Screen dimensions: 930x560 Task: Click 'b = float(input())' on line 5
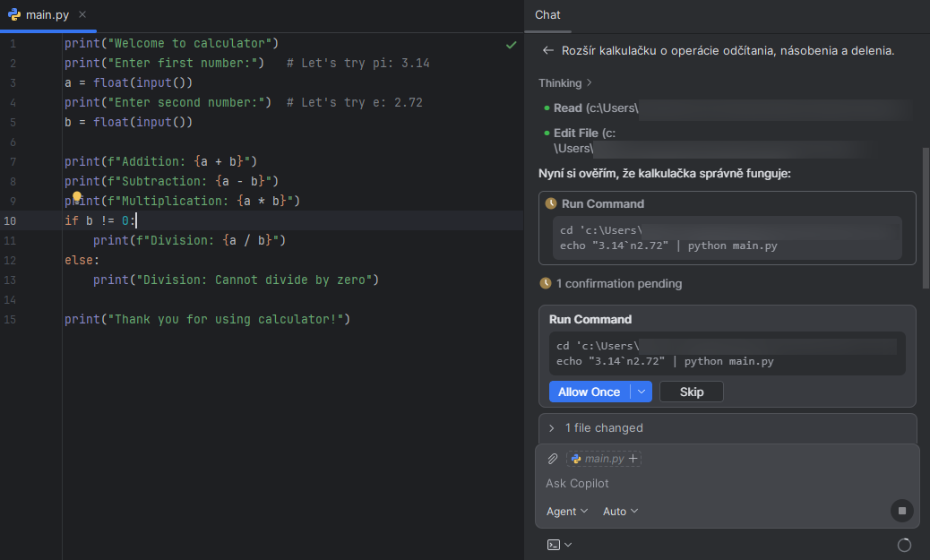[129, 122]
